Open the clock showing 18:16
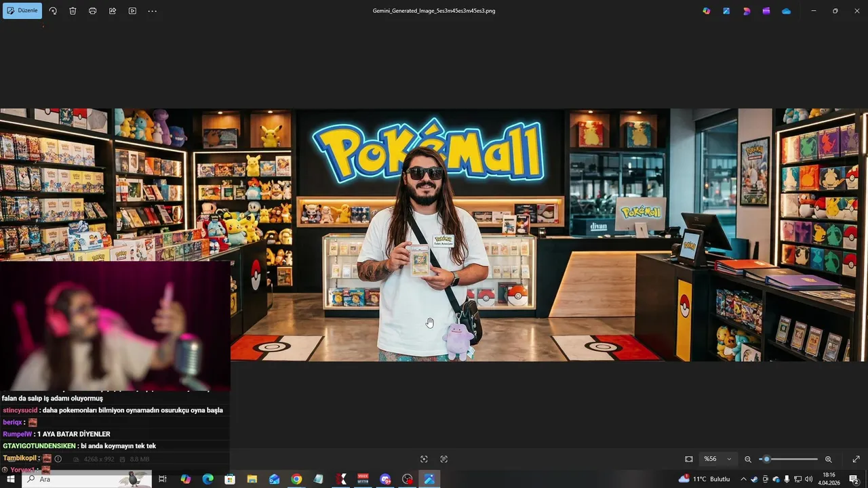Viewport: 868px width, 488px height. 829,479
